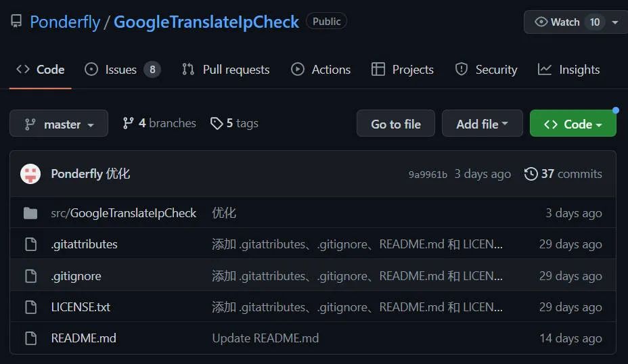View the 4 branches link
Image resolution: width=628 pixels, height=364 pixels.
(x=160, y=123)
